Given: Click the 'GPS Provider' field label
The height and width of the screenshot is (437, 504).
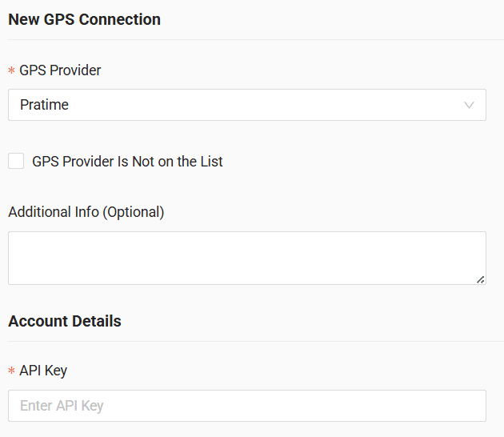Looking at the screenshot, I should [x=60, y=70].
